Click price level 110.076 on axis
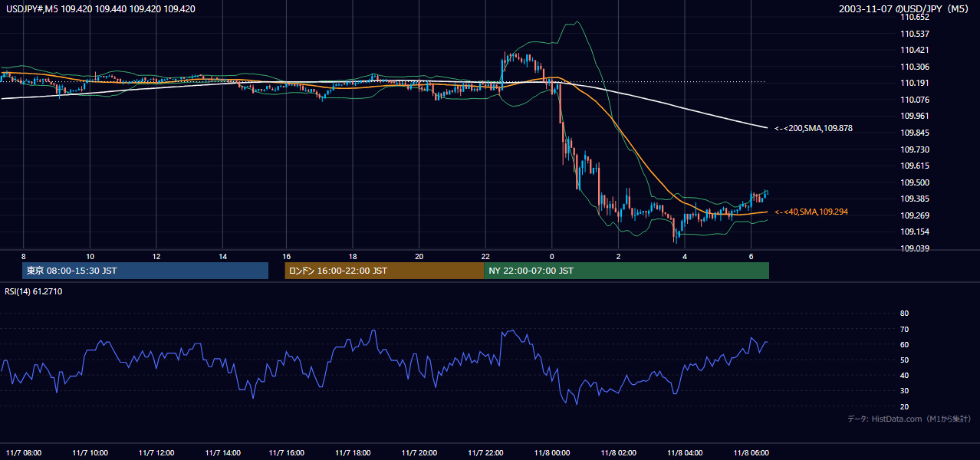The image size is (980, 460). (x=915, y=100)
